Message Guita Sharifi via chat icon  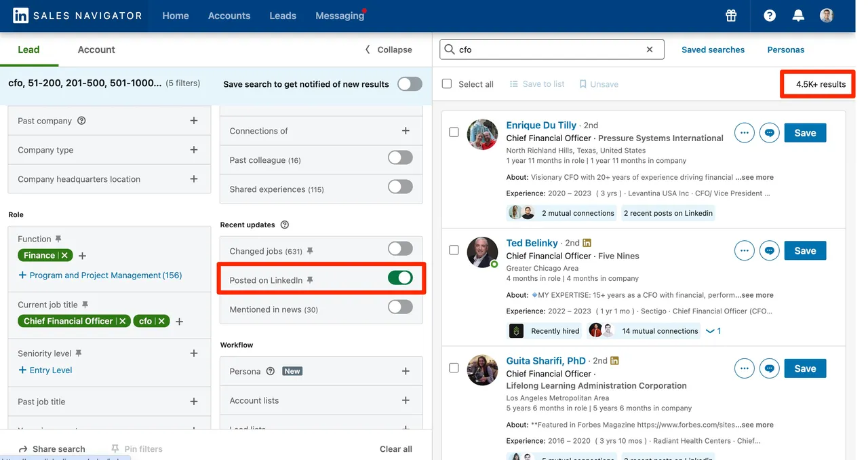click(x=769, y=368)
